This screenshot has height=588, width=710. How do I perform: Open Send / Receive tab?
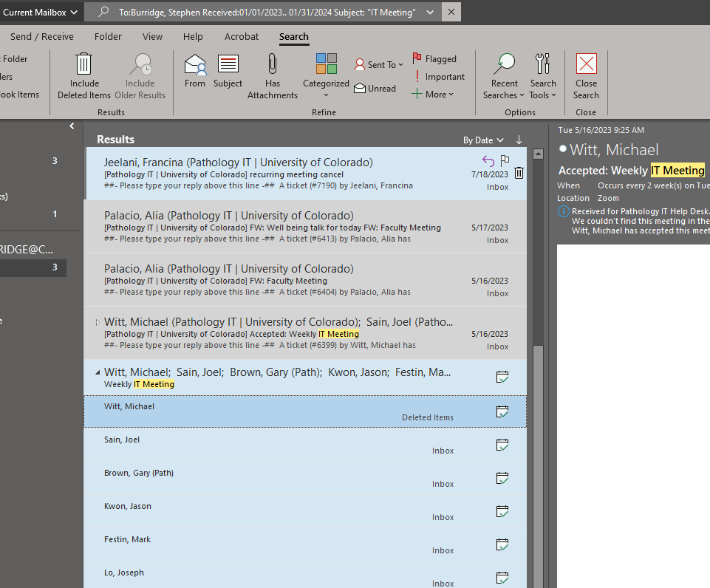coord(41,37)
